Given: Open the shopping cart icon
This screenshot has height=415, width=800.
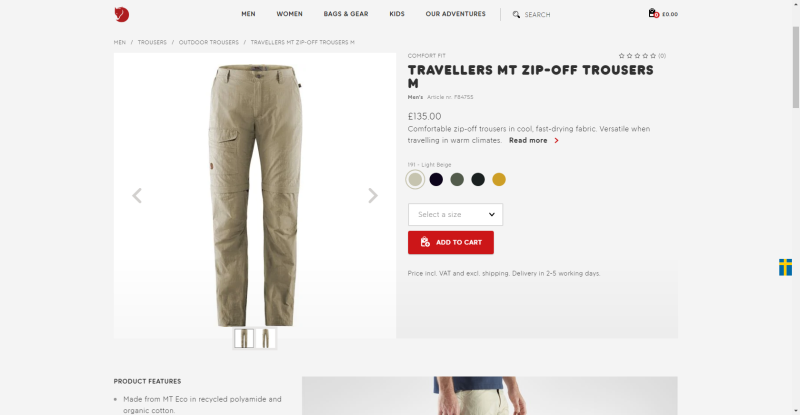Looking at the screenshot, I should [653, 13].
